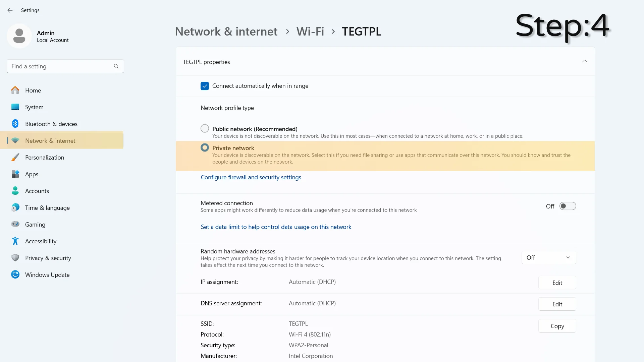Collapse the TEGTPL properties expander
The width and height of the screenshot is (644, 362).
[x=585, y=61]
